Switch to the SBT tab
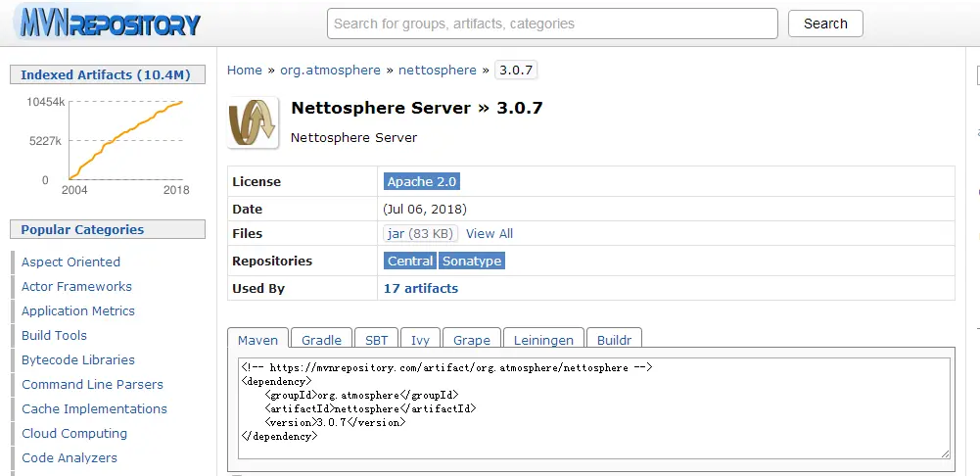Screen dimensions: 980x476 (x=376, y=340)
